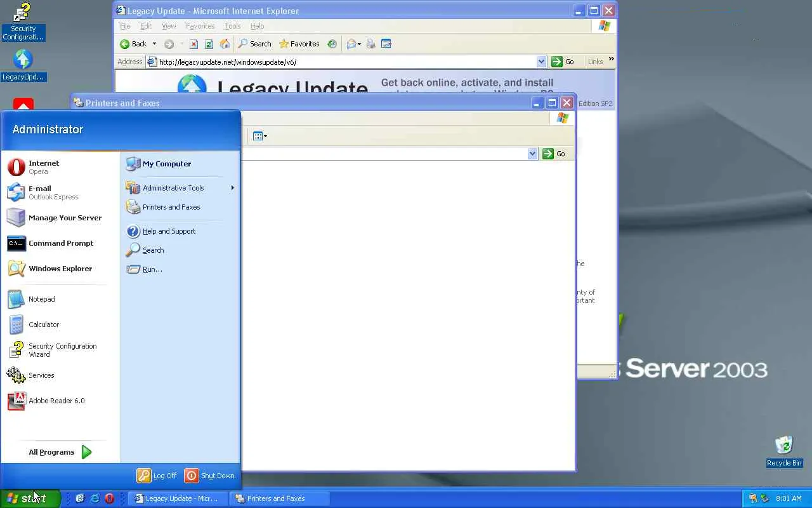Open History via IE toolbar icon
Image resolution: width=812 pixels, height=508 pixels.
[332, 44]
